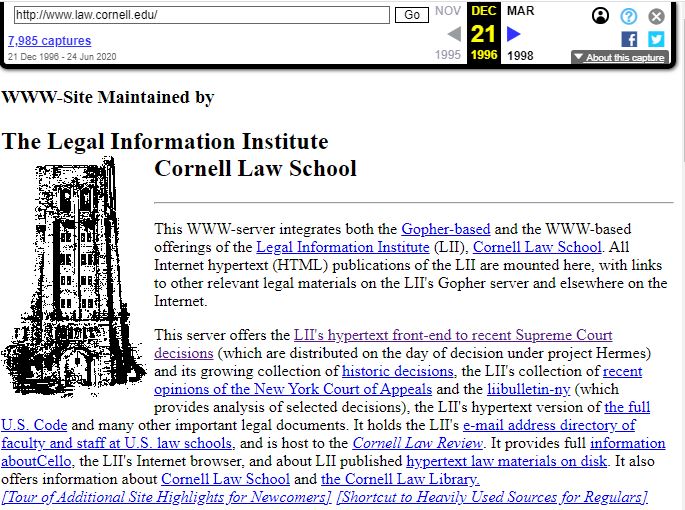Click the Go button

[x=412, y=15]
